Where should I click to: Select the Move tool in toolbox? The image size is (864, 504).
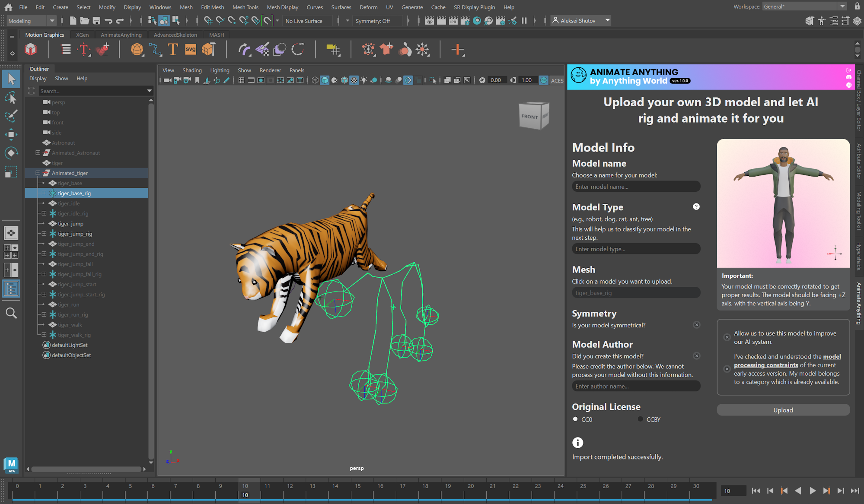point(11,134)
